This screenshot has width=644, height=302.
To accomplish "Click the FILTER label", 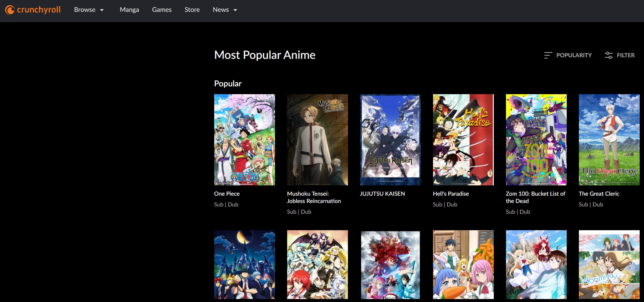I will (x=626, y=55).
